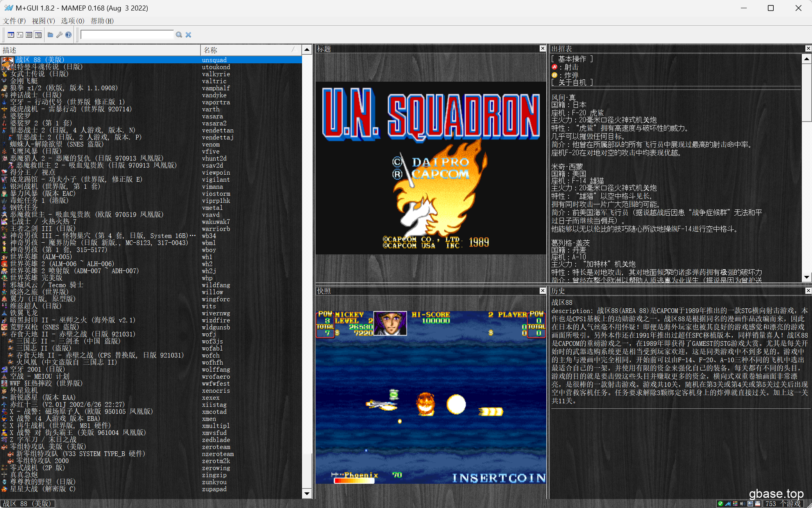The width and height of the screenshot is (812, 508).
Task: Select 威虎战机 - 雷暴行动 (世界版 920714) row
Action: [x=151, y=109]
